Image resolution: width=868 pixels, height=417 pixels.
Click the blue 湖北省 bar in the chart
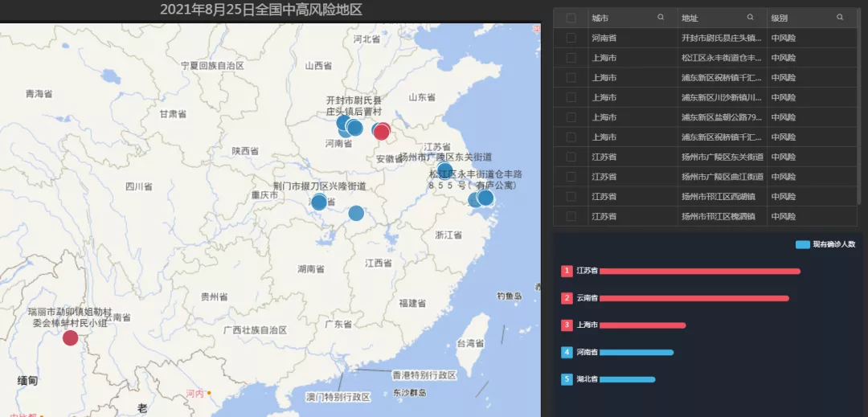click(627, 379)
